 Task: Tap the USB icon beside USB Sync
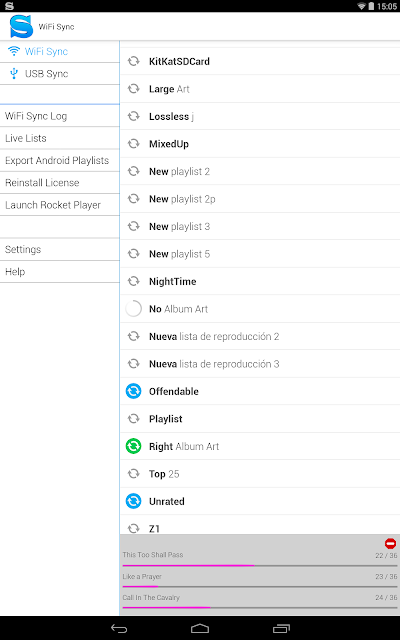click(14, 73)
